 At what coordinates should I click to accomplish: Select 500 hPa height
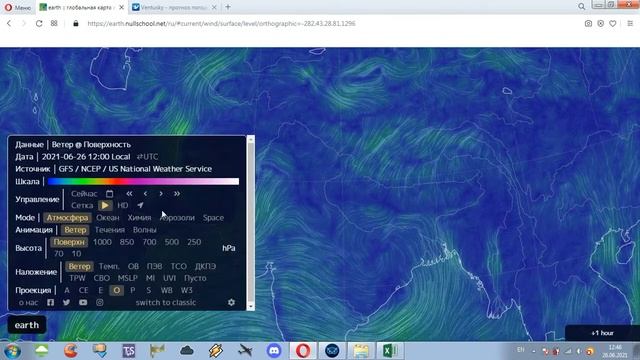(x=171, y=242)
